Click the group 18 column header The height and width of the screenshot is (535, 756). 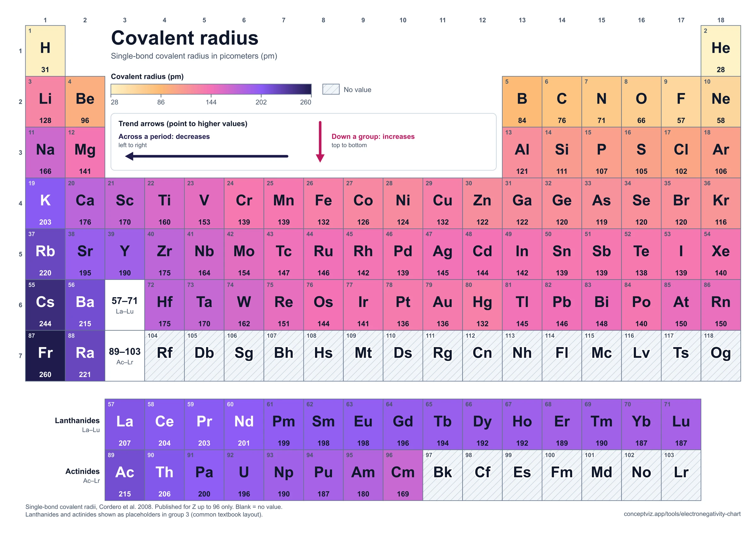(720, 20)
